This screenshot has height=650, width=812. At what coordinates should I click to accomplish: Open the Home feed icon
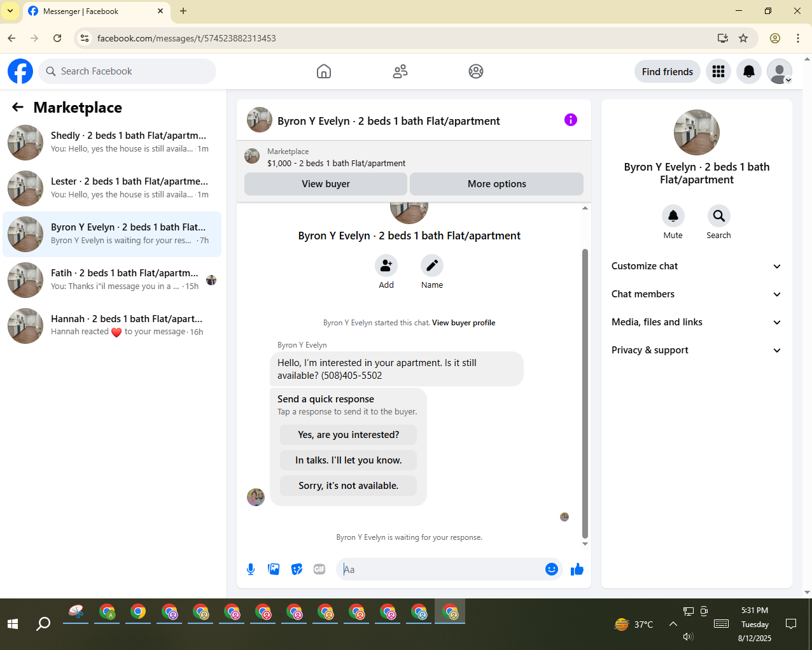(x=324, y=71)
